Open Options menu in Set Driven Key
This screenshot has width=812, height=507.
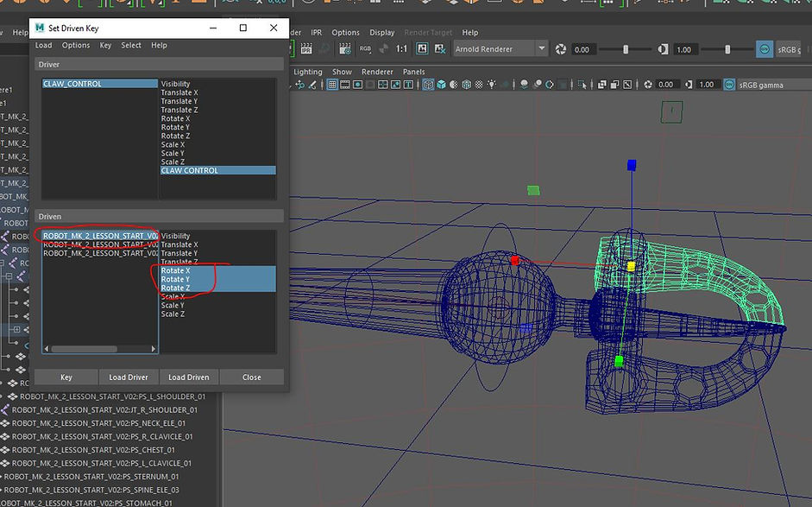click(76, 45)
